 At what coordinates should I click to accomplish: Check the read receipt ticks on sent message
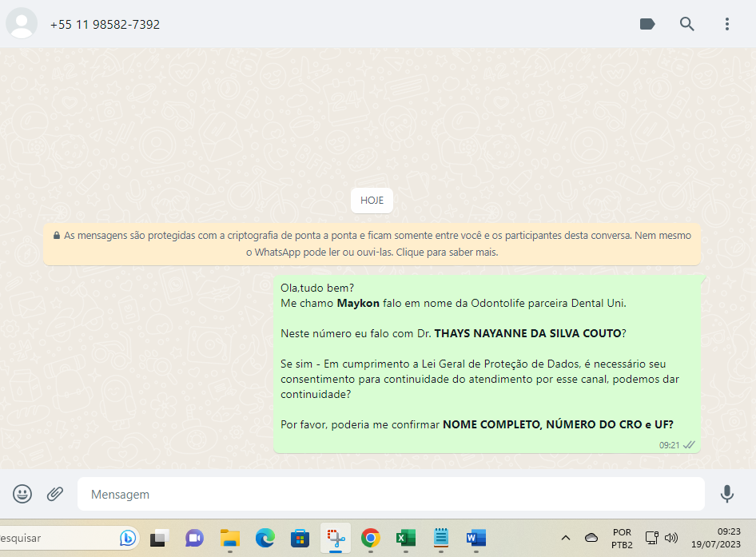(689, 444)
